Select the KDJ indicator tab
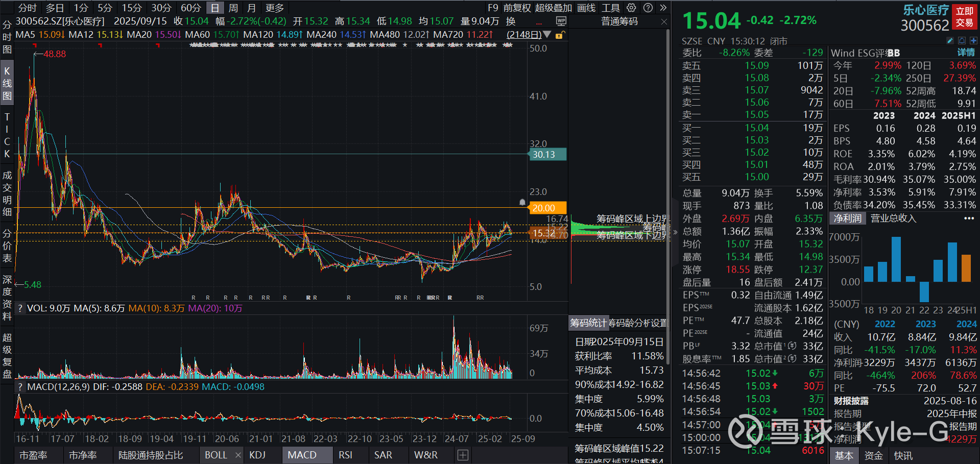Screen dimensions: 980x464 (257, 455)
